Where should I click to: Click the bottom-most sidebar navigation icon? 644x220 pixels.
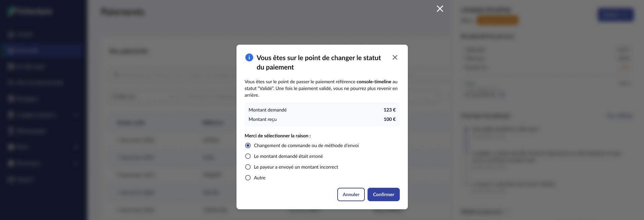tap(11, 179)
